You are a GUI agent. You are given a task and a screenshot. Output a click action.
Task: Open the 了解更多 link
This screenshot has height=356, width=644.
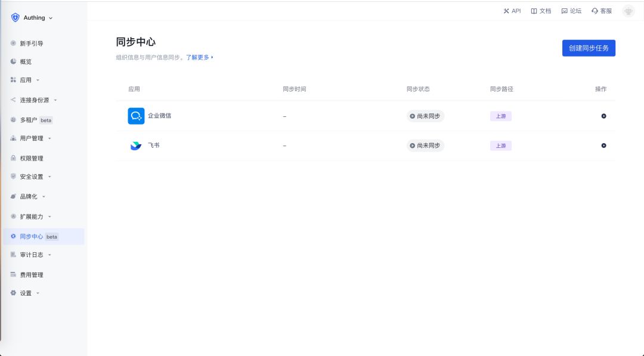click(x=198, y=57)
